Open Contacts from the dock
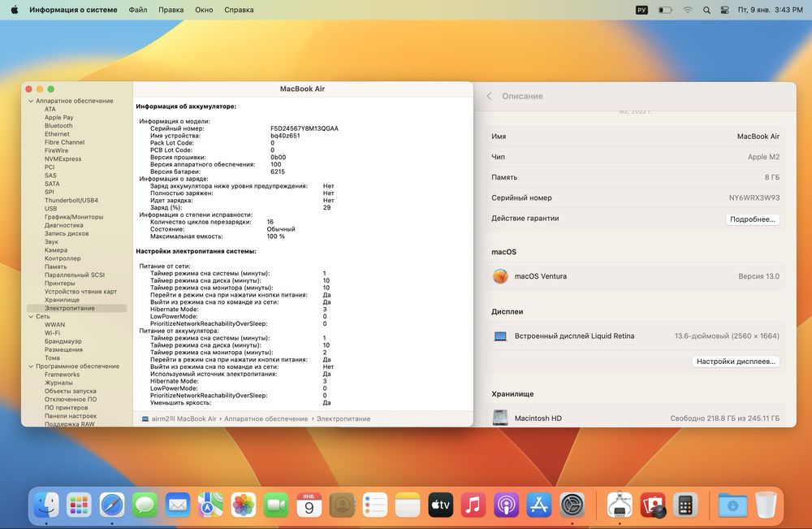 coord(342,505)
